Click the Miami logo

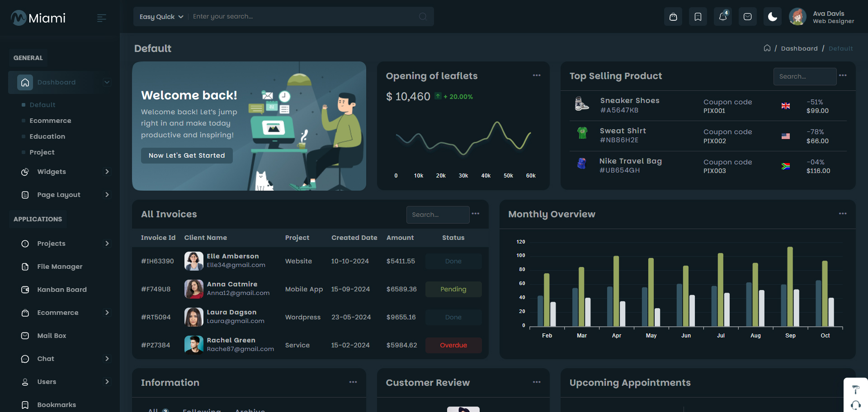coord(38,18)
